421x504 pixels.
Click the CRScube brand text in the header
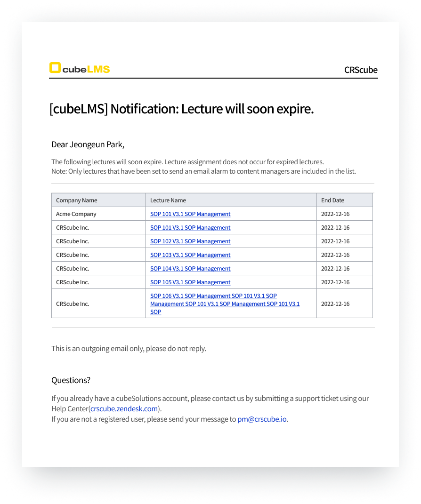(x=361, y=70)
